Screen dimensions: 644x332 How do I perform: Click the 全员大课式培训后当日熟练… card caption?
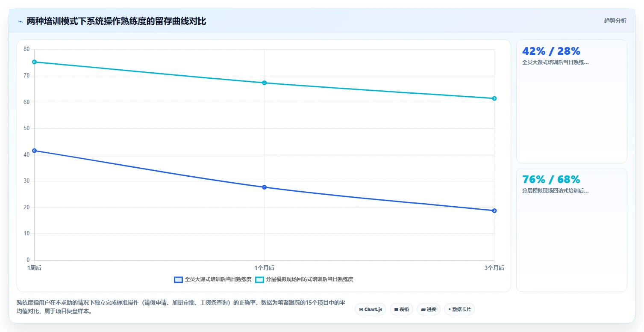click(x=556, y=62)
